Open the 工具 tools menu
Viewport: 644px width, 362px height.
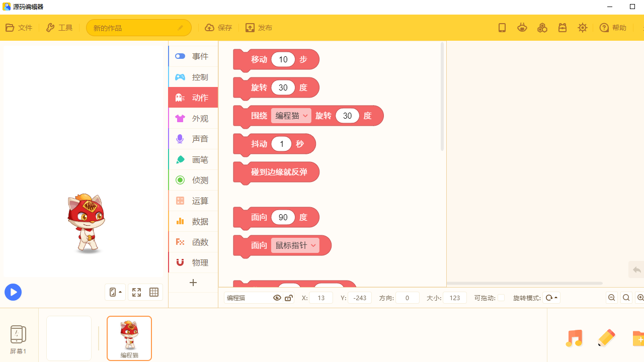(59, 28)
